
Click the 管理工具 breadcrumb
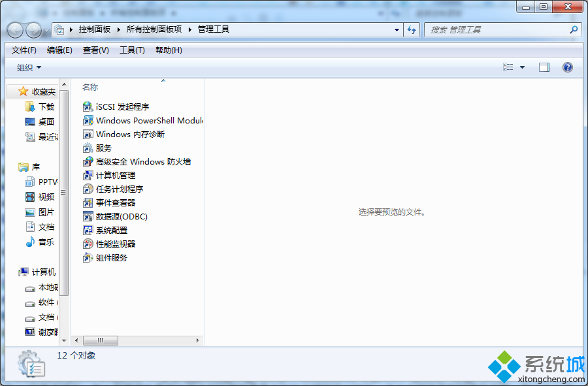tap(214, 29)
